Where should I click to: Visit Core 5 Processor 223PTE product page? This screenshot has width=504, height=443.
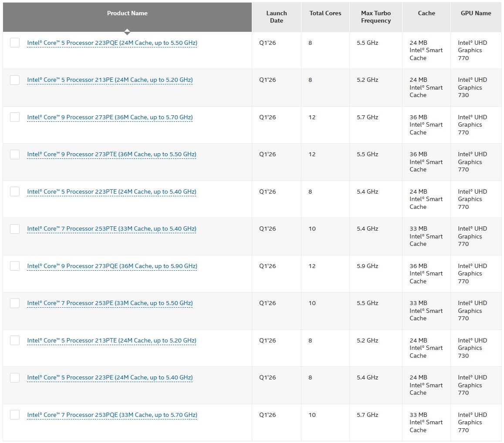coord(112,192)
